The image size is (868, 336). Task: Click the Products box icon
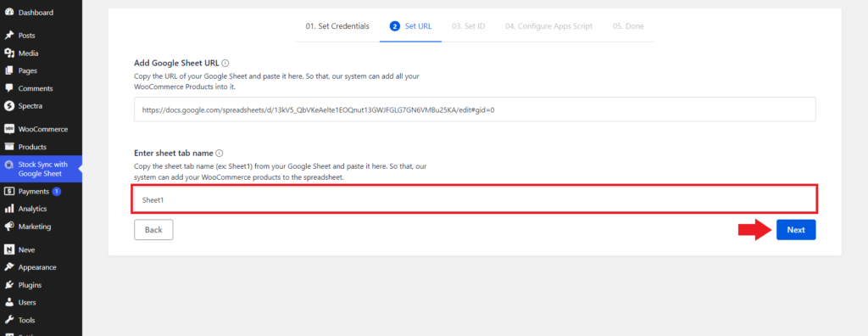click(8, 147)
